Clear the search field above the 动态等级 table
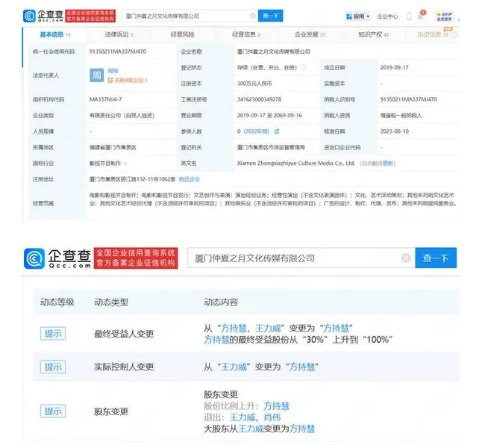 (x=405, y=258)
